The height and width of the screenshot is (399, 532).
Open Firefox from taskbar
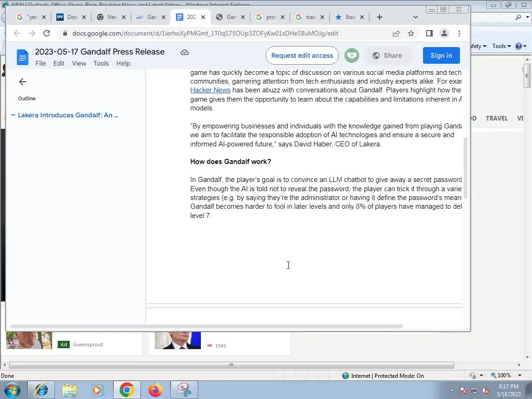point(155,390)
